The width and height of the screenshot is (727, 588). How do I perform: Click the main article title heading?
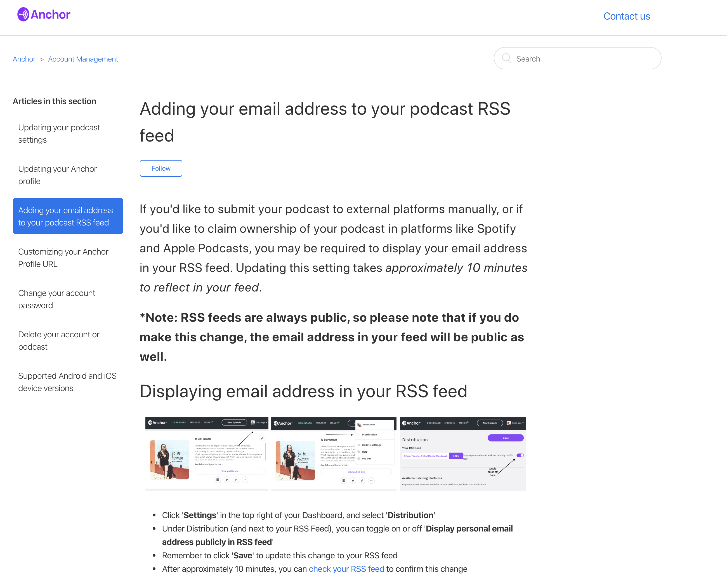325,122
